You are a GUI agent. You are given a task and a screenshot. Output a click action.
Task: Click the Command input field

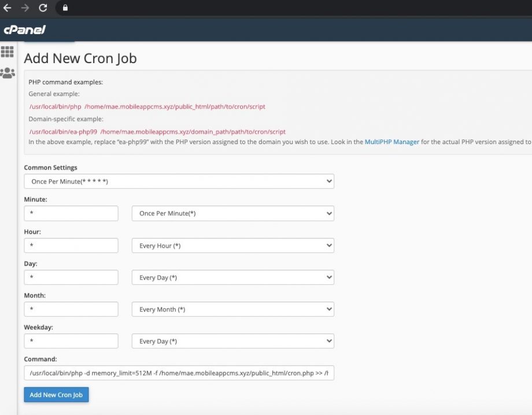179,373
